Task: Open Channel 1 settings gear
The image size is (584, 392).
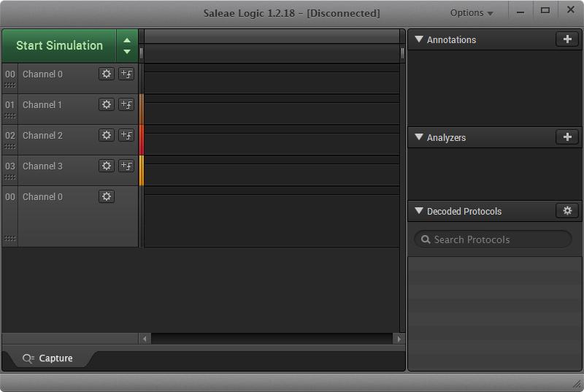Action: click(x=107, y=104)
